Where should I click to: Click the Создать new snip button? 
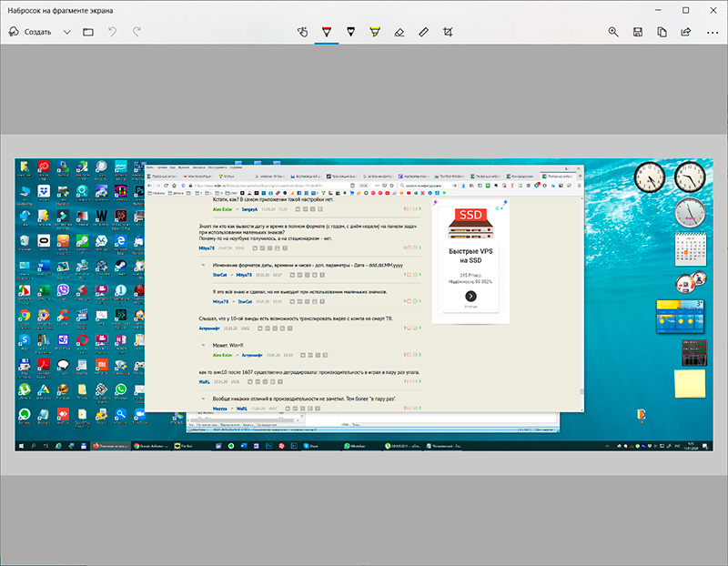tap(31, 32)
